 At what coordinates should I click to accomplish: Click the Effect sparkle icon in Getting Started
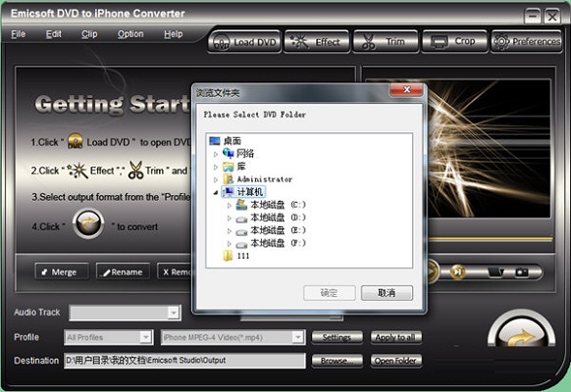(78, 171)
